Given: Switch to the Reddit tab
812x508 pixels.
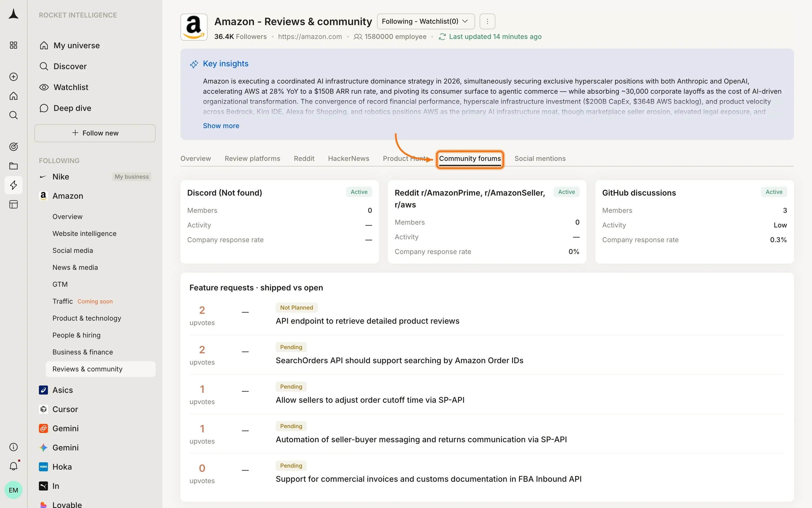Looking at the screenshot, I should [x=304, y=159].
